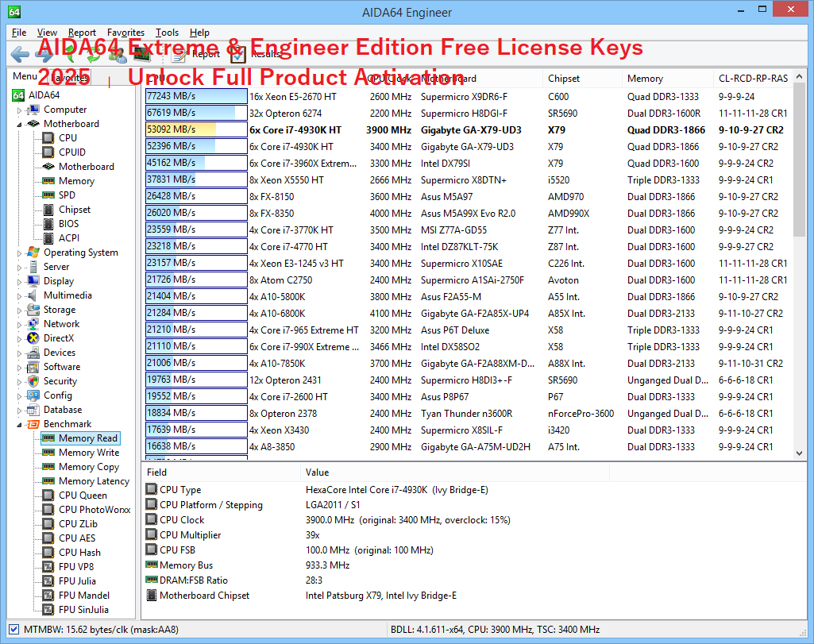
Task: Select the highlighted 53092 MB/s result bar
Action: (x=196, y=129)
